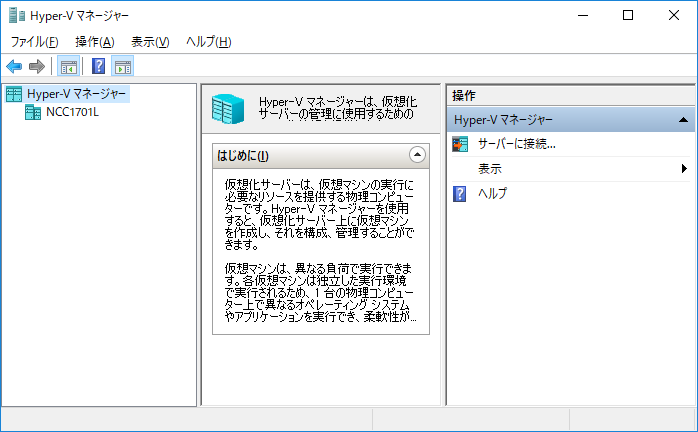This screenshot has height=432, width=698.
Task: Select the NCC1701L server node
Action: [73, 112]
